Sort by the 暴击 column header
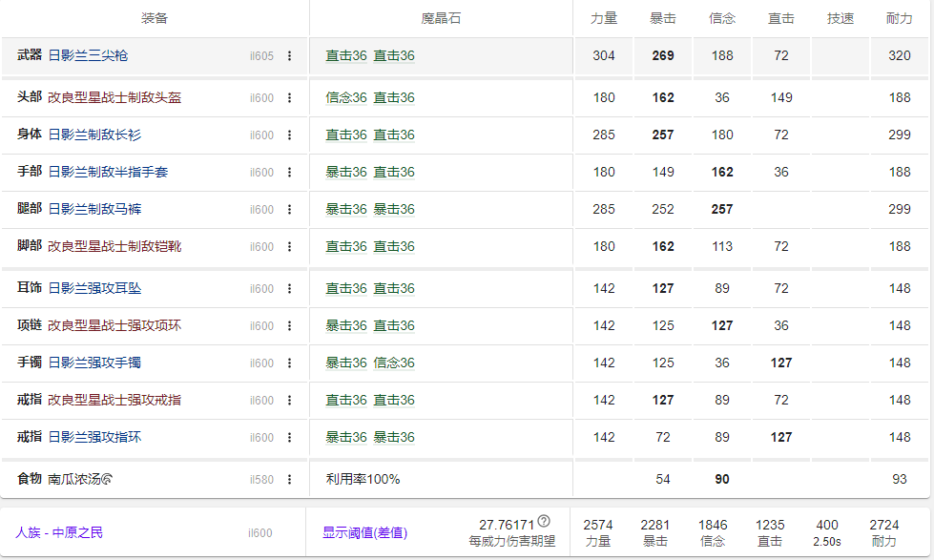 coord(662,15)
